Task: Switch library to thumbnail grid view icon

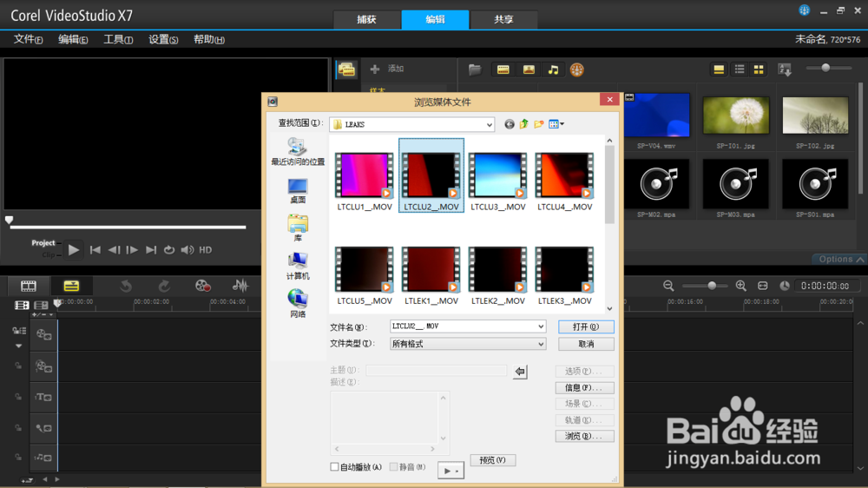Action: pos(759,69)
